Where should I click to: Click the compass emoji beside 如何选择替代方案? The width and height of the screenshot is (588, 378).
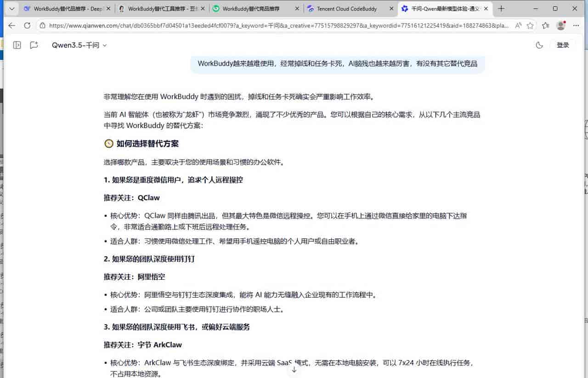(108, 144)
